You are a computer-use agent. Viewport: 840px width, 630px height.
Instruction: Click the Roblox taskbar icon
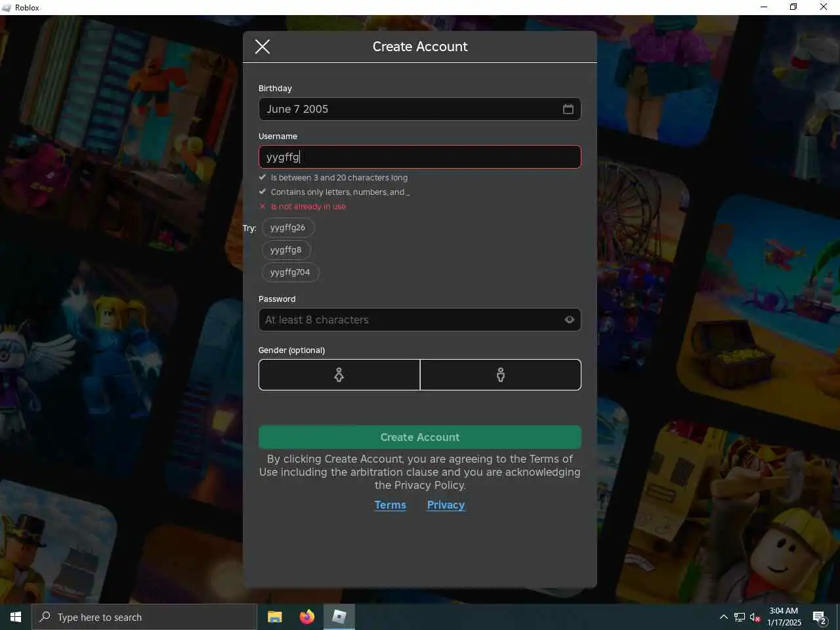pos(339,617)
